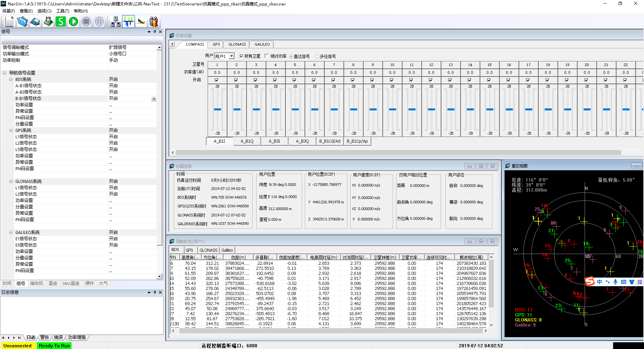Open the 工具(T) menu
The height and width of the screenshot is (349, 644).
pos(63,11)
